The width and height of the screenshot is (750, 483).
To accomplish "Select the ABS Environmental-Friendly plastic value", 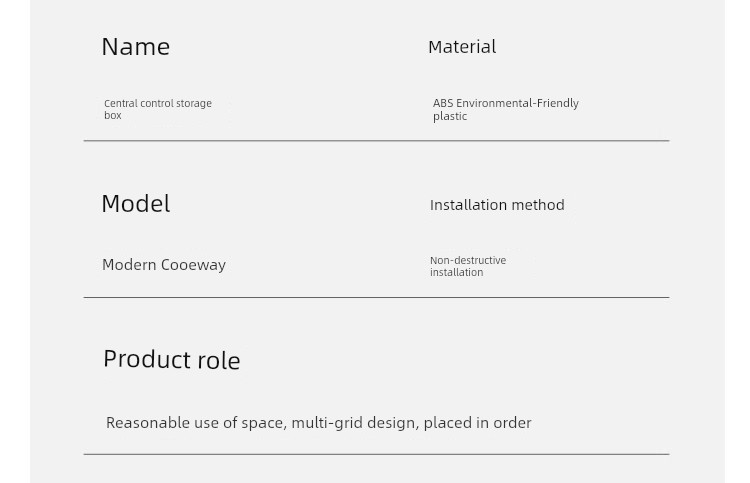I will [506, 110].
